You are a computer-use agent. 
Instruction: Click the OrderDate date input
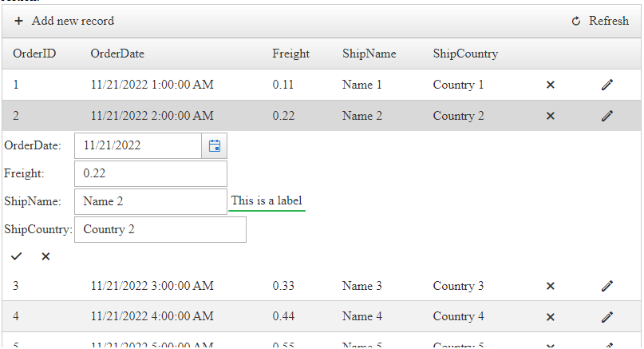pos(137,145)
